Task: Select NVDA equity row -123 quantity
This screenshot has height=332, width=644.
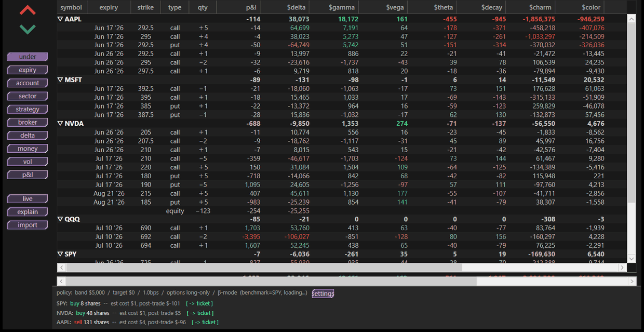Action: (x=202, y=211)
